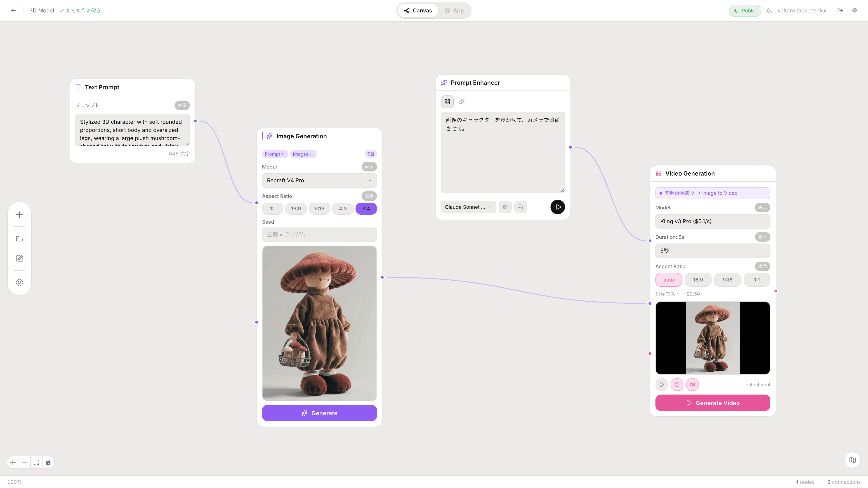Click the pink Generate Video button
Screen dimensions: 868x488
point(712,403)
